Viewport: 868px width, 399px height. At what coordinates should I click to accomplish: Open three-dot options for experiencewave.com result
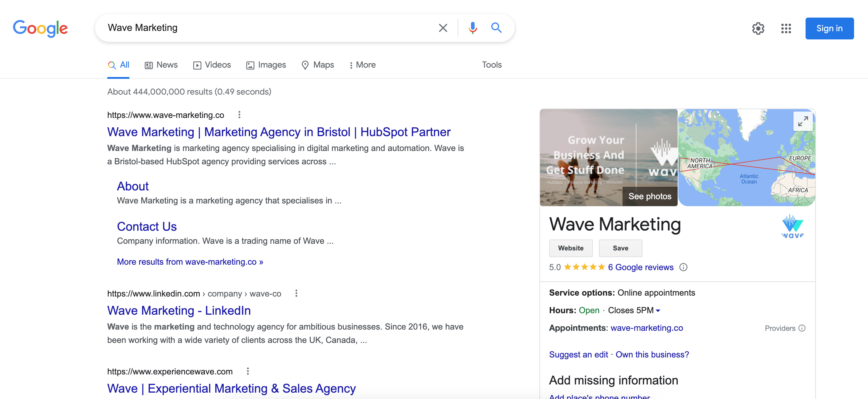click(x=248, y=371)
